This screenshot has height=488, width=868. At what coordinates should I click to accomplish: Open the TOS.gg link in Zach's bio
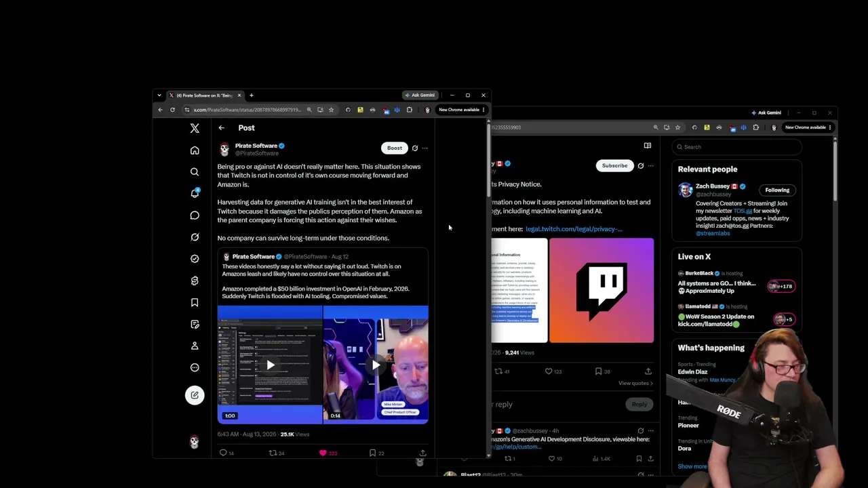click(743, 211)
